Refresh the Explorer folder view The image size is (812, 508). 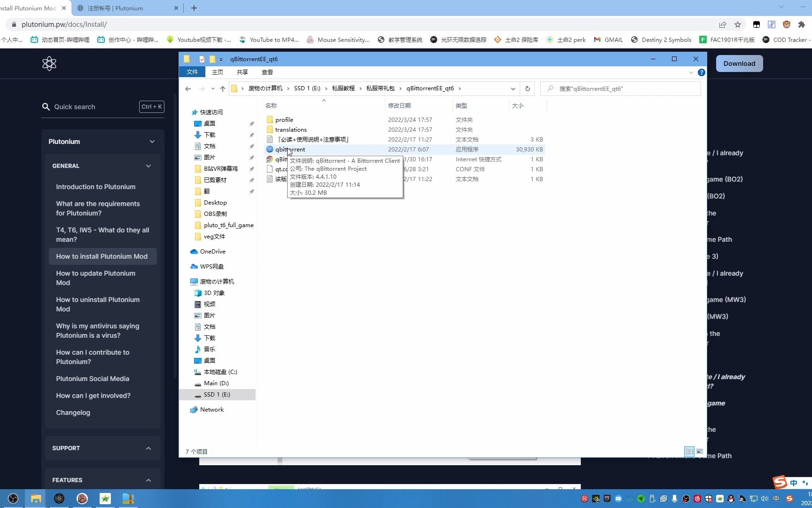tap(527, 88)
